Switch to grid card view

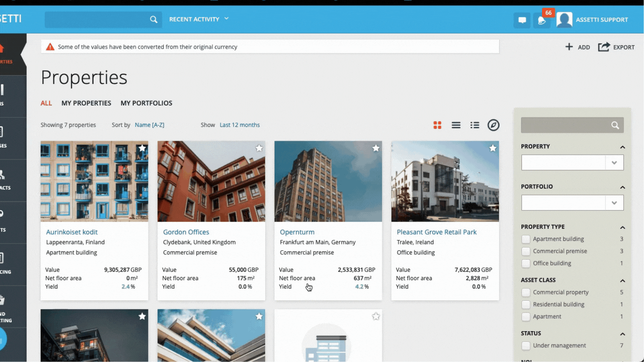437,125
